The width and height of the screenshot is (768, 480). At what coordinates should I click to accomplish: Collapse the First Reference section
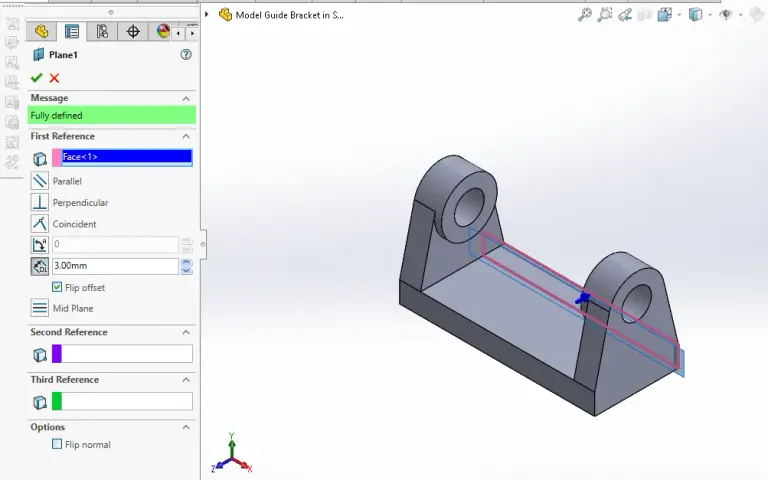pos(186,136)
